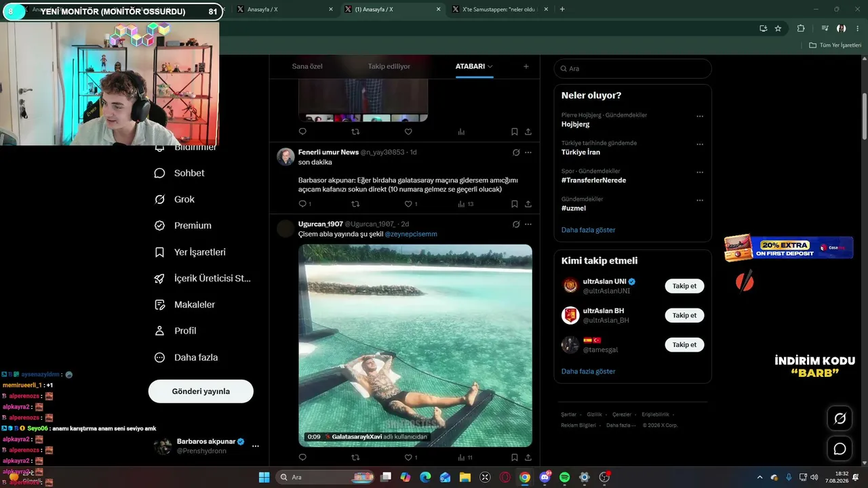Open İçerik Üreticisi Stüdyosu in sidebar
Viewport: 868px width, 488px height.
203,279
